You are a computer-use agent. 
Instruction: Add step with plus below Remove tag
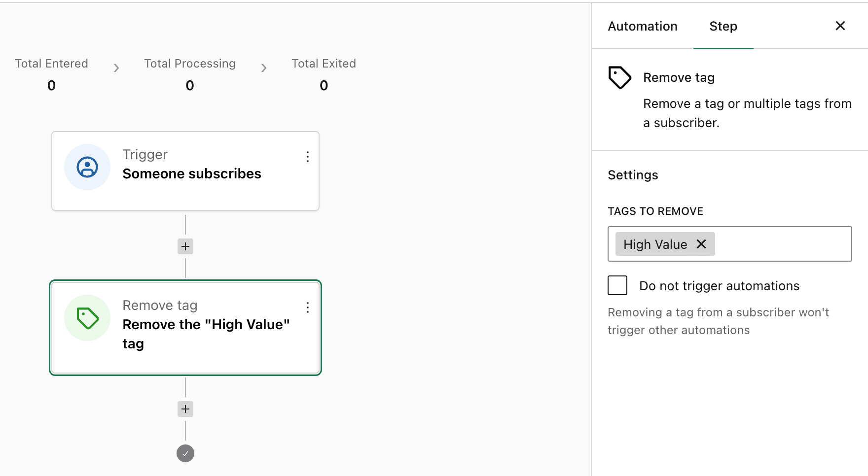[185, 409]
